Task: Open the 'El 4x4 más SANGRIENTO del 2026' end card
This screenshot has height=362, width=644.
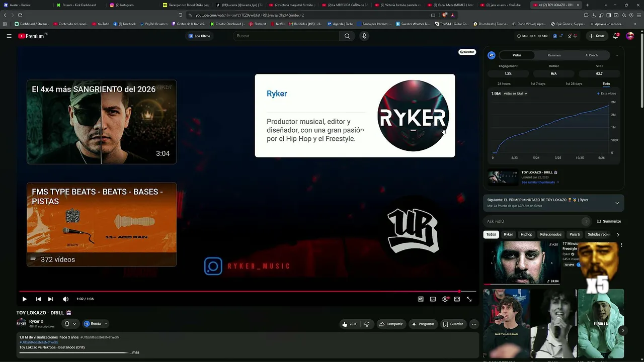Action: tap(102, 122)
